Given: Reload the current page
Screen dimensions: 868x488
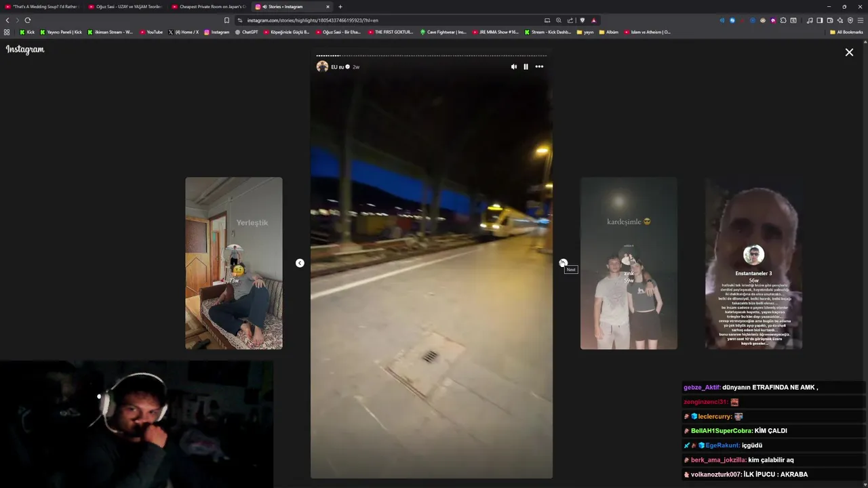Looking at the screenshot, I should pyautogui.click(x=27, y=20).
